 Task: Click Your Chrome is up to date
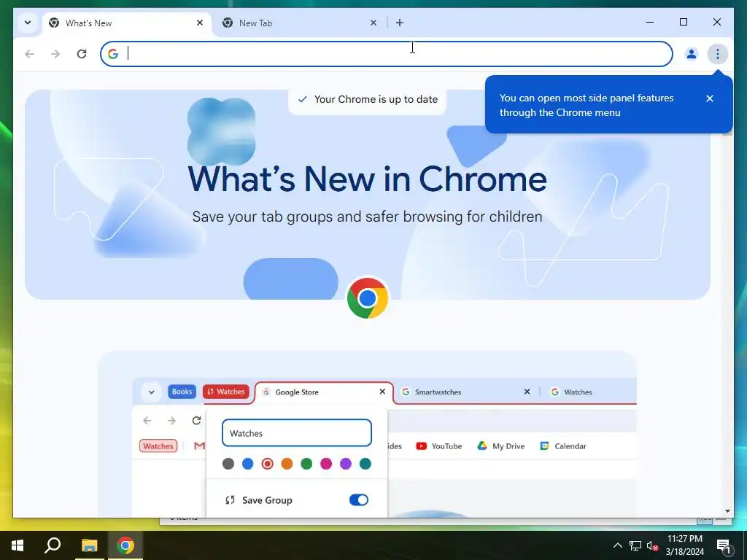pyautogui.click(x=368, y=99)
